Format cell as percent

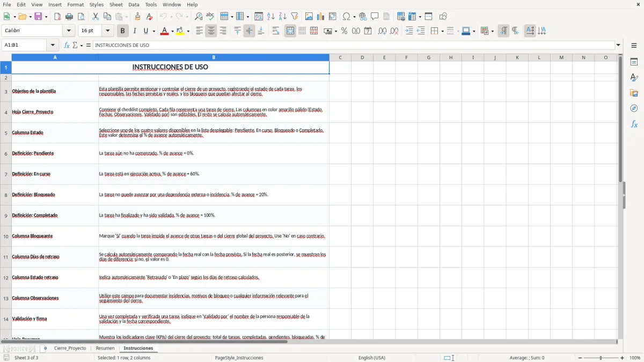pyautogui.click(x=345, y=31)
